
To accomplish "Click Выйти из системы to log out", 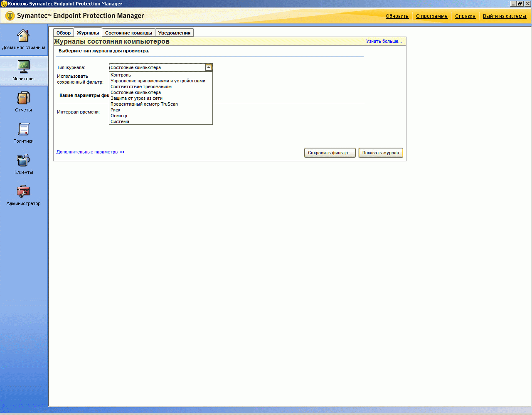I will pyautogui.click(x=505, y=16).
